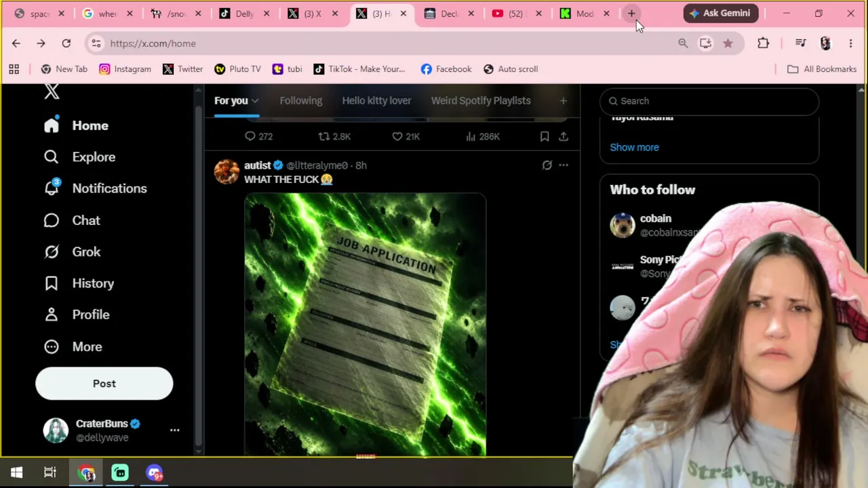This screenshot has height=488, width=868.
Task: Switch to the Following tab
Action: (x=301, y=100)
